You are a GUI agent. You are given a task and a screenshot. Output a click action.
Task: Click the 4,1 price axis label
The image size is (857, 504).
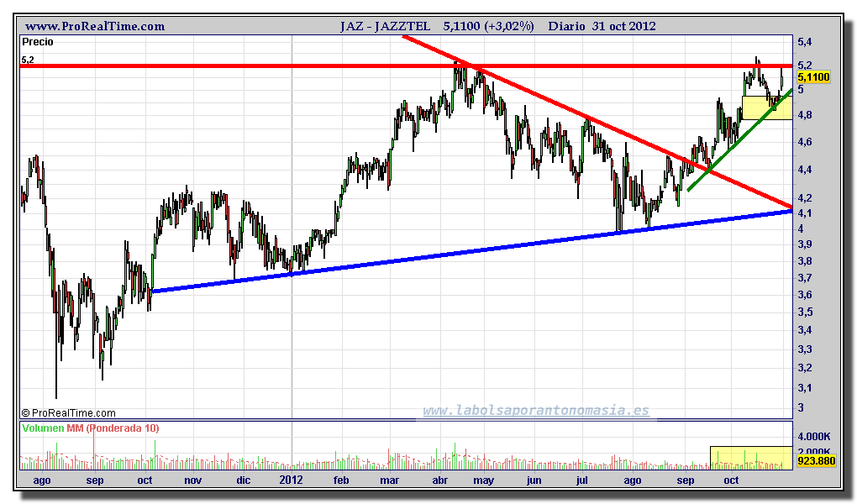(804, 213)
